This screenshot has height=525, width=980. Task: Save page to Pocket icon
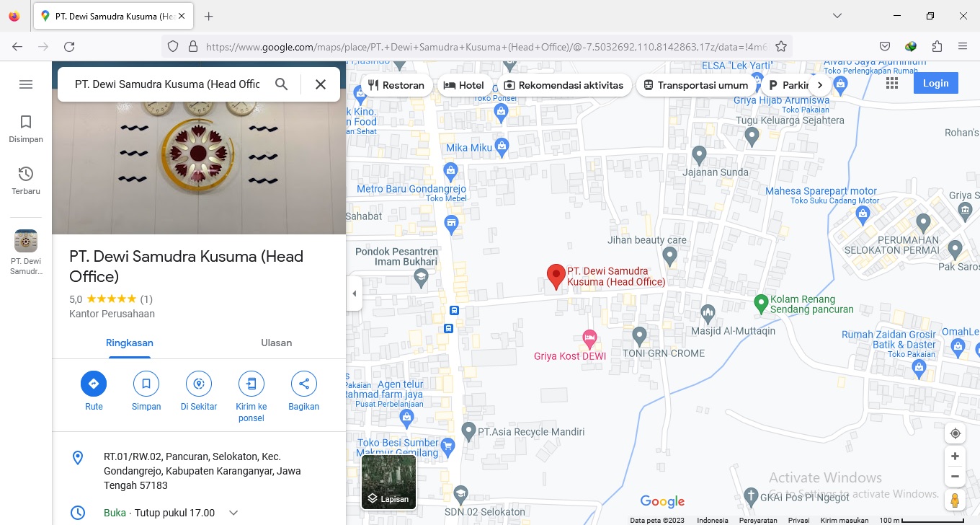point(885,47)
